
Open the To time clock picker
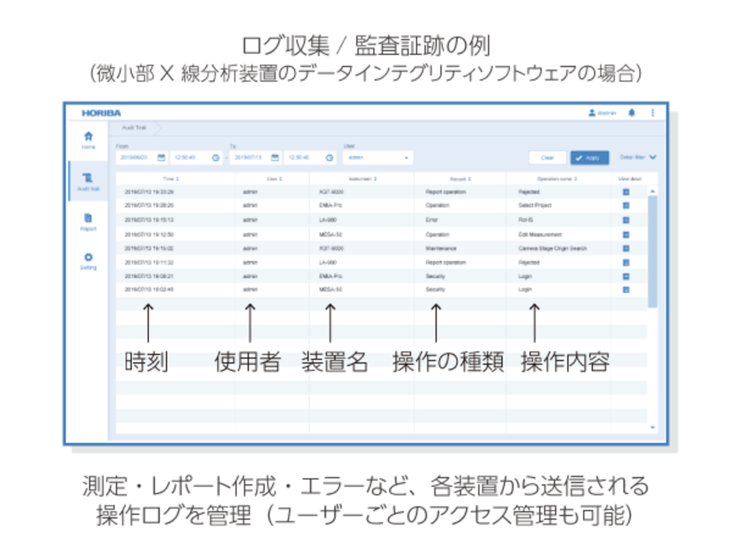pyautogui.click(x=329, y=157)
